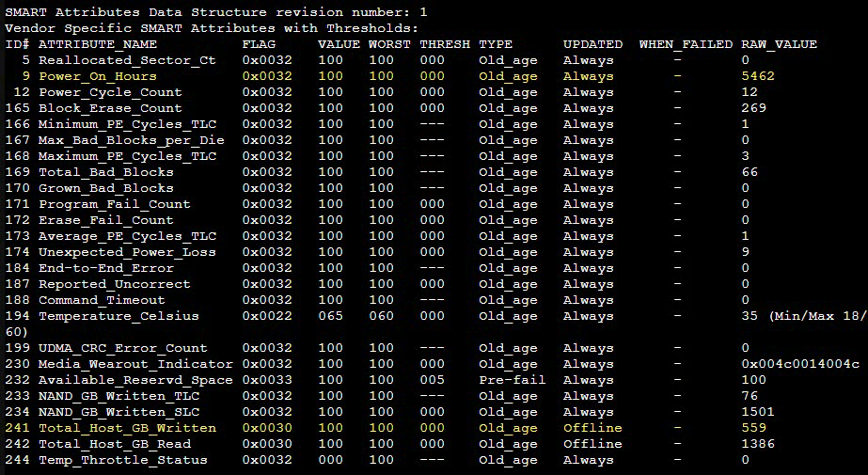Click the 060 worst temperature value

pyautogui.click(x=382, y=317)
